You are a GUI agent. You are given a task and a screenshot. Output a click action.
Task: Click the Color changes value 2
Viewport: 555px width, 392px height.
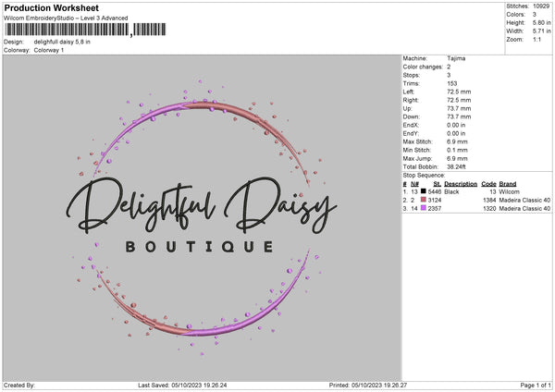pyautogui.click(x=449, y=67)
